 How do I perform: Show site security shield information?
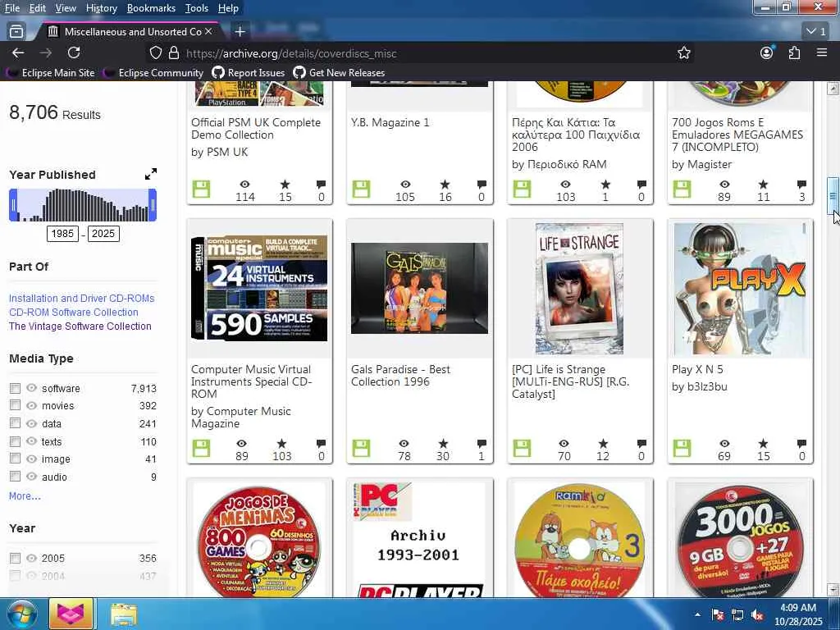click(x=155, y=53)
